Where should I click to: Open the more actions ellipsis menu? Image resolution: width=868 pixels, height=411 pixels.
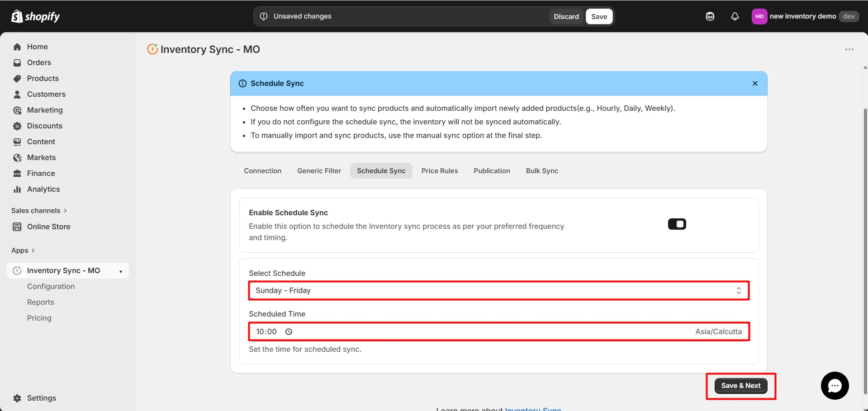point(849,49)
